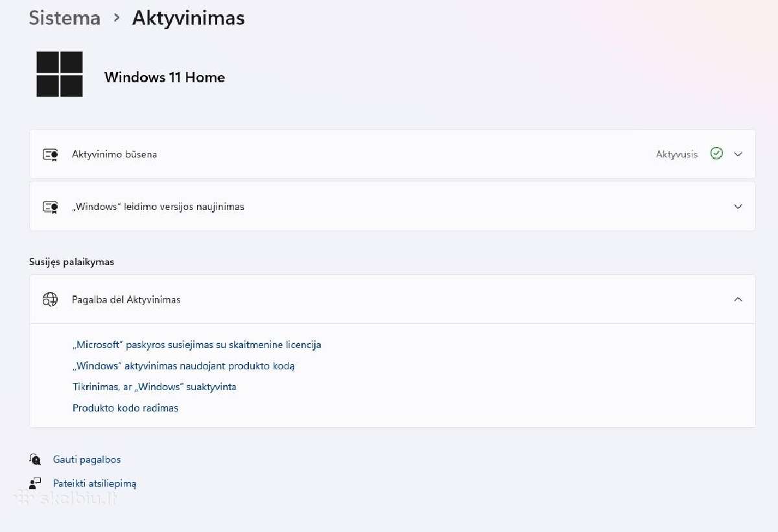The image size is (778, 532).
Task: Click the Aktyvusis status text
Action: click(x=677, y=154)
